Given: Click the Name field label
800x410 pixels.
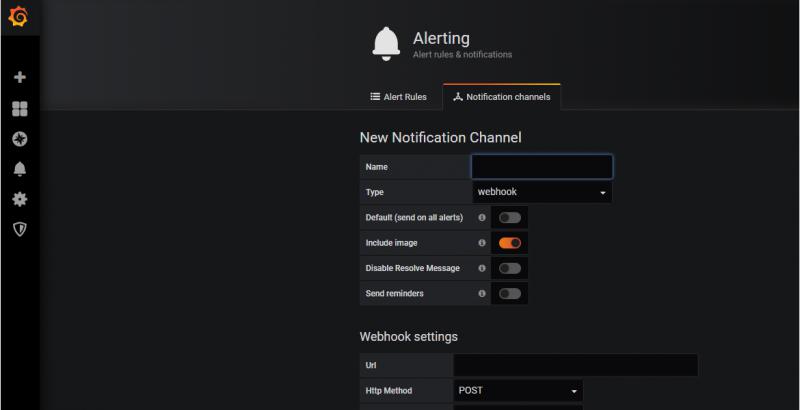Looking at the screenshot, I should 377,167.
